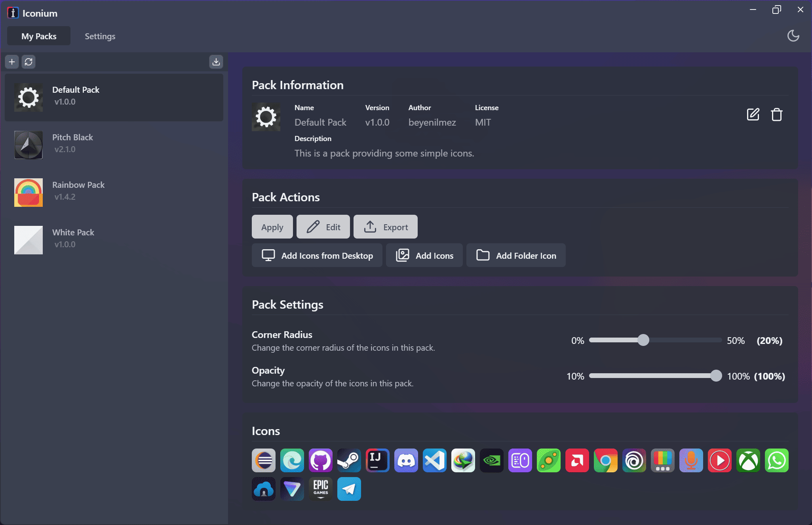
Task: Select Pitch Black pack from sidebar
Action: pos(114,145)
